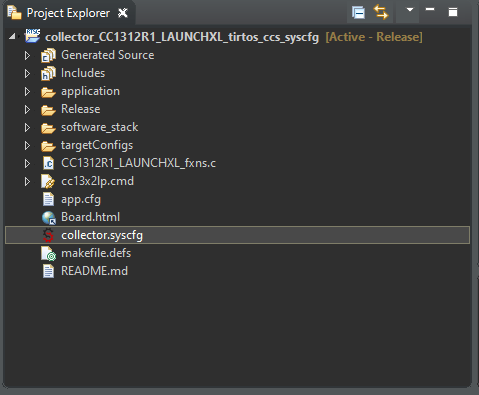The width and height of the screenshot is (479, 395).
Task: Select the Generated Source label
Action: coord(108,55)
